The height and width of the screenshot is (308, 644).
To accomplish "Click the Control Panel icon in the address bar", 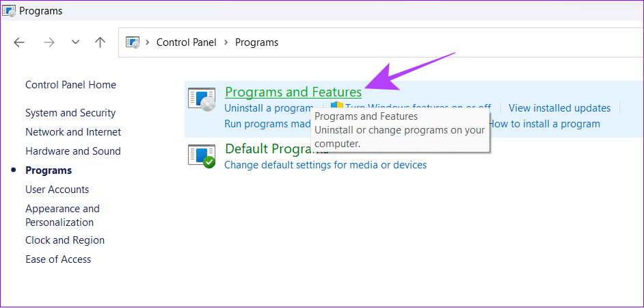I will (x=133, y=42).
